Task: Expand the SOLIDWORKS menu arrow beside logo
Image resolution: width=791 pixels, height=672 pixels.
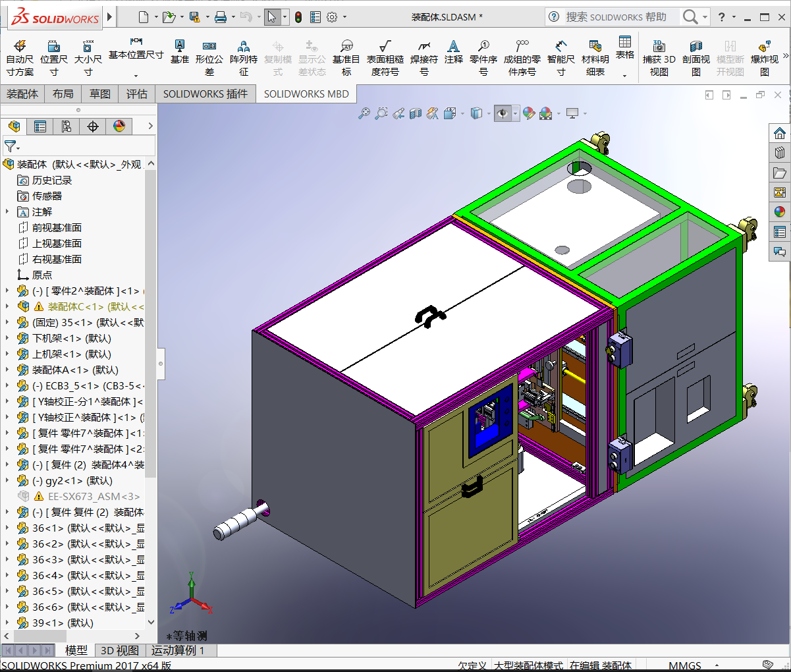Action: (110, 17)
